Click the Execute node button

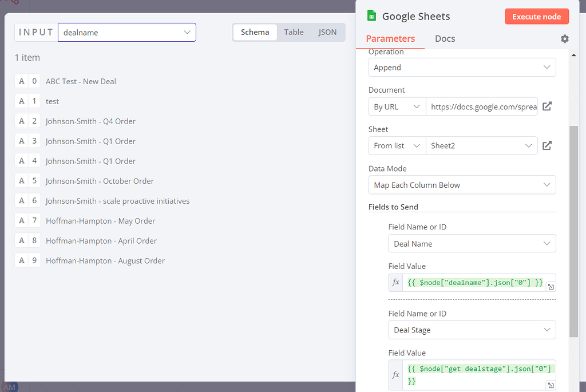pos(536,17)
